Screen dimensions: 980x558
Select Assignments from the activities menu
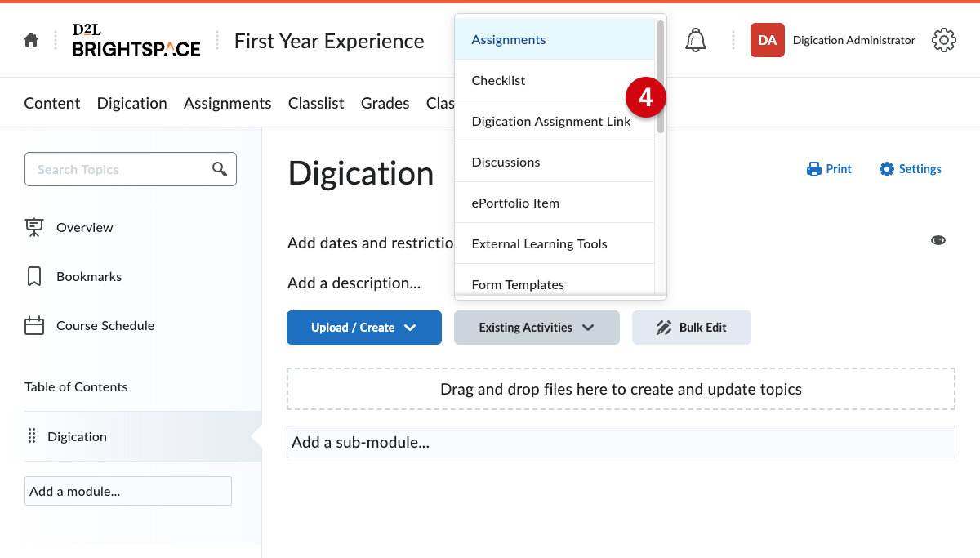coord(555,39)
